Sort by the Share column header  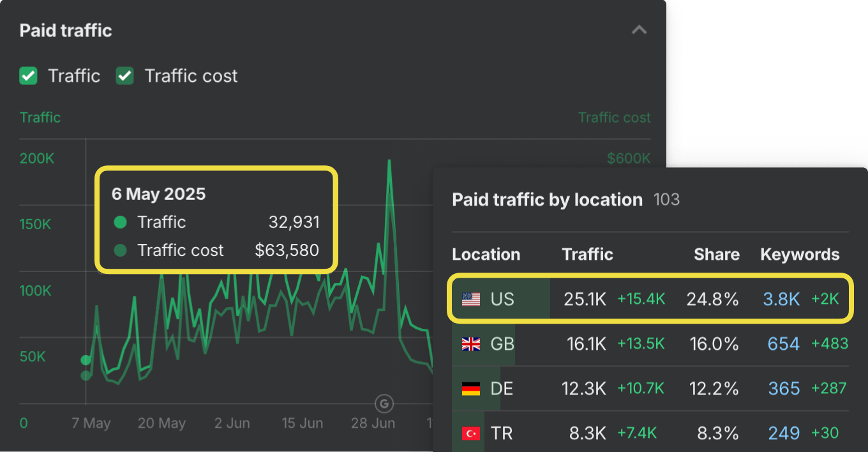pos(716,254)
